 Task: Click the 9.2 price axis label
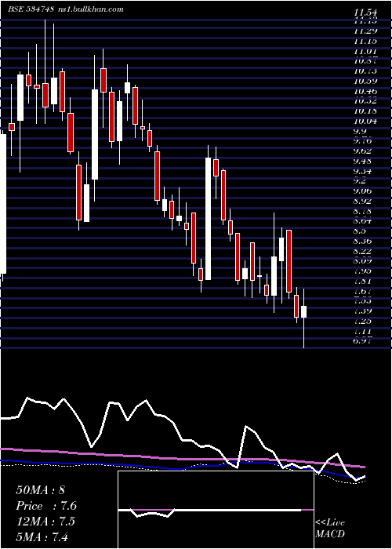(x=360, y=181)
